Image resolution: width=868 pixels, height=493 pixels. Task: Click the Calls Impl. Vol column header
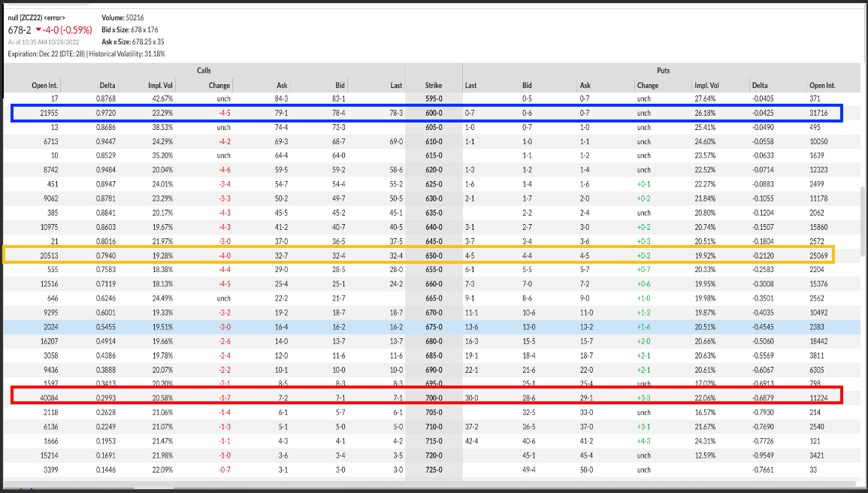tap(161, 85)
